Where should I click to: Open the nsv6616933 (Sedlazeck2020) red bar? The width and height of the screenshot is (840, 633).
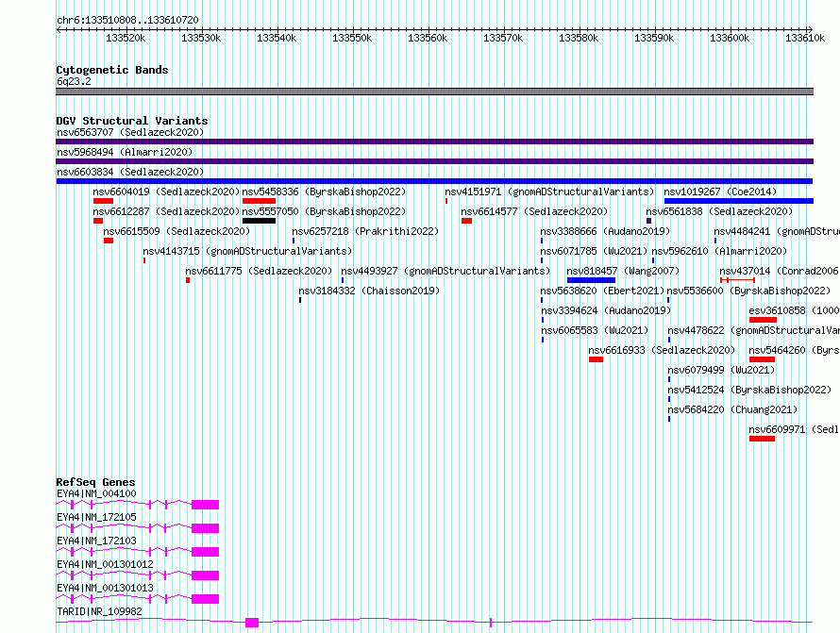[596, 359]
